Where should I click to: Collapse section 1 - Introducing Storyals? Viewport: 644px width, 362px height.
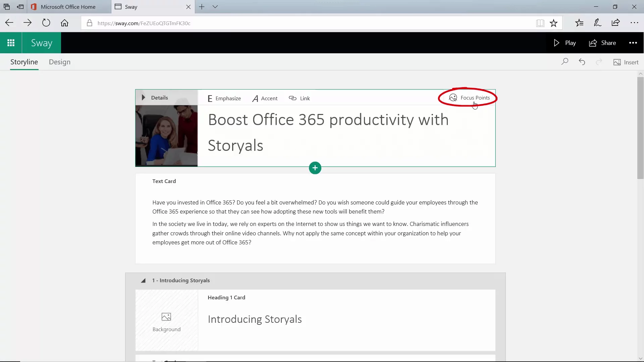pos(143,281)
